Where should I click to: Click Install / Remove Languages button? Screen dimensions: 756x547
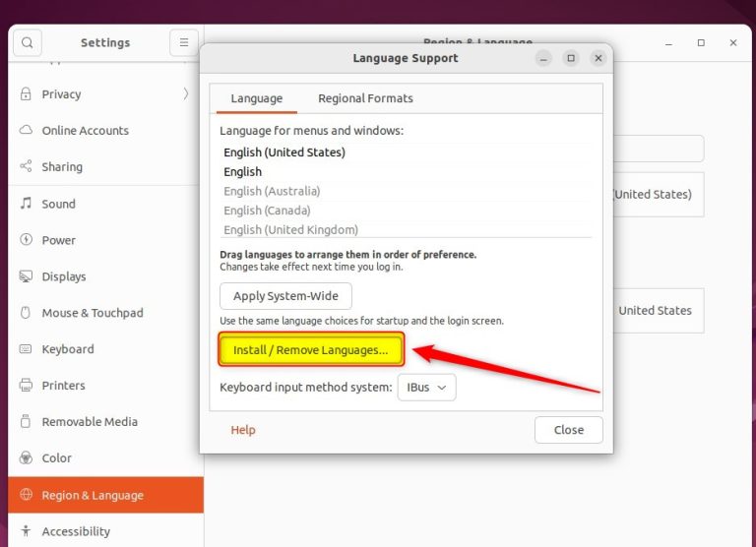pyautogui.click(x=311, y=349)
